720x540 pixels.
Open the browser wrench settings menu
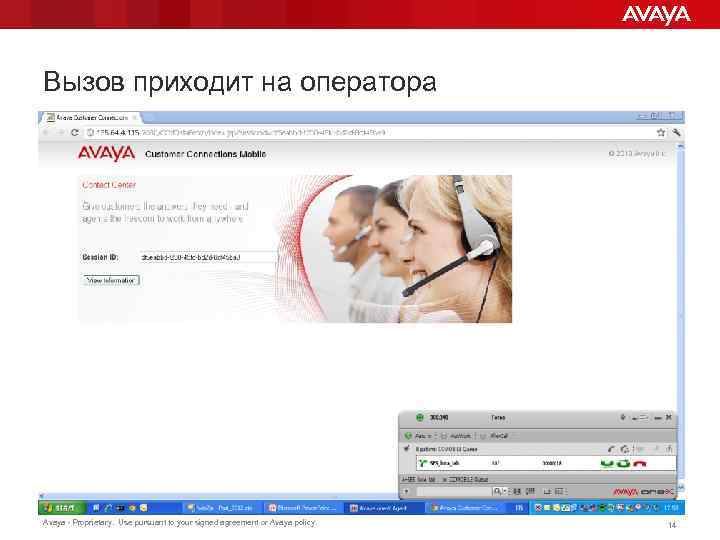(x=676, y=132)
